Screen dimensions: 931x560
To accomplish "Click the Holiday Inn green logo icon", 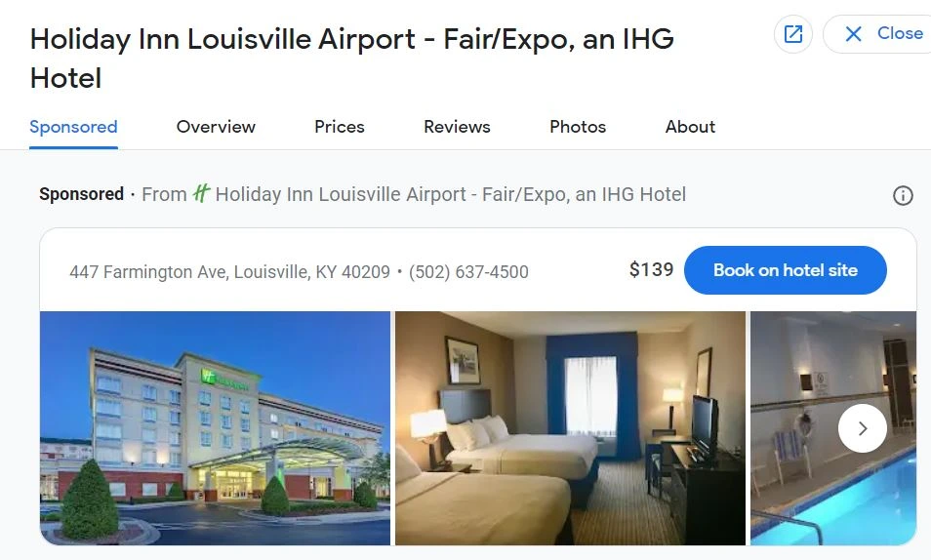I will [201, 193].
